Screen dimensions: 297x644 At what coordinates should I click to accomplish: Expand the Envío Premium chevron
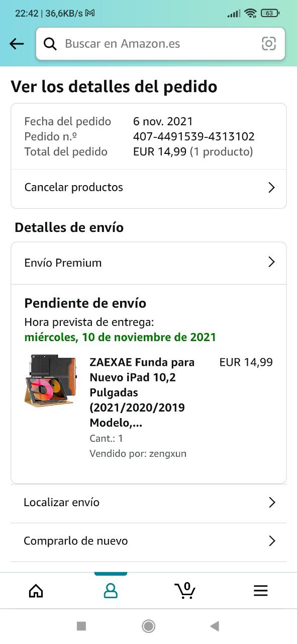point(271,262)
